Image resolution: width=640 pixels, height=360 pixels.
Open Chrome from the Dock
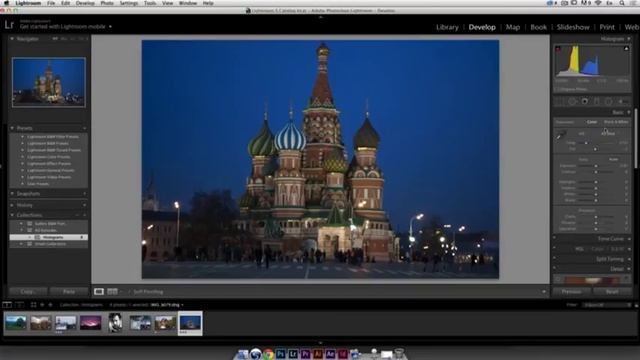(x=268, y=353)
